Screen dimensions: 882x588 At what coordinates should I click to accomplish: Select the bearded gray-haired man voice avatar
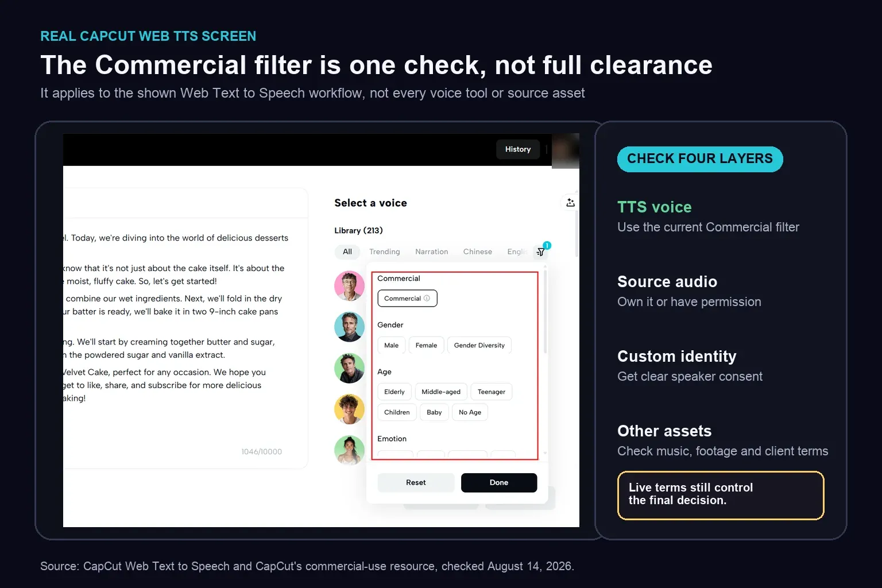point(349,327)
